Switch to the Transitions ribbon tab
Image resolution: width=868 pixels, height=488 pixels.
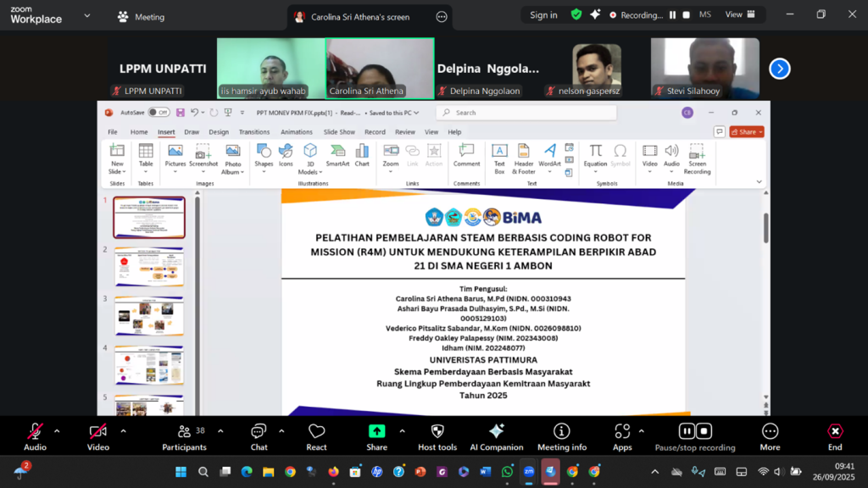click(253, 132)
